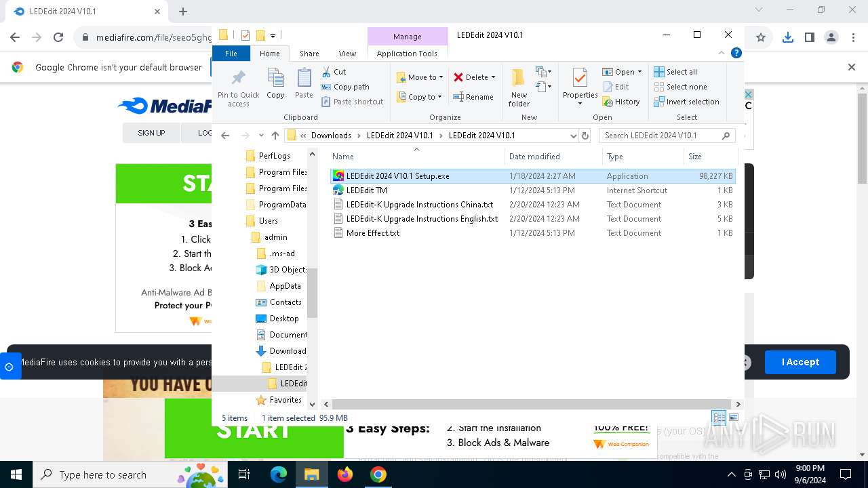Screen dimensions: 868x488
Task: Sort files by Name column header
Action: (416, 157)
